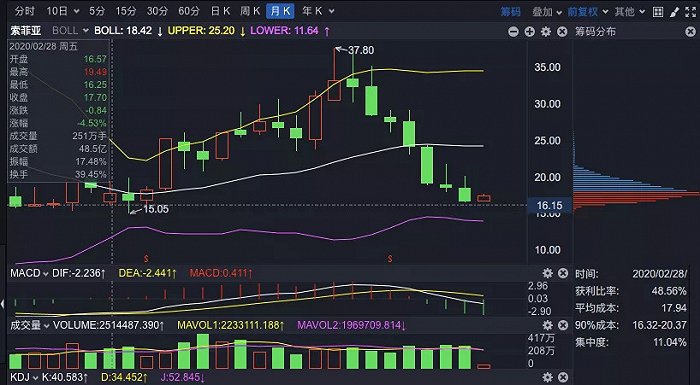
Task: Open volume panel settings gear
Action: tap(547, 325)
